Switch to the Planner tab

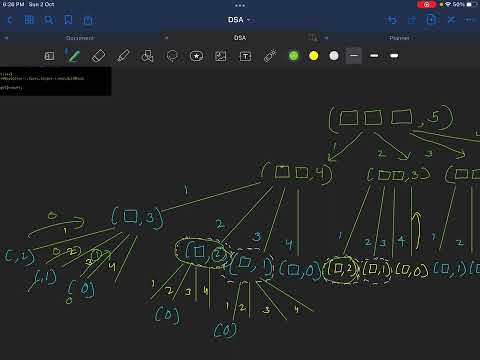coord(399,38)
